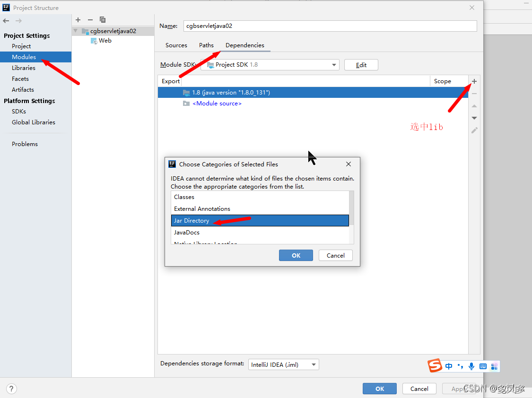The height and width of the screenshot is (398, 532).
Task: Open the Sogou toolbox grid icon
Action: click(494, 366)
